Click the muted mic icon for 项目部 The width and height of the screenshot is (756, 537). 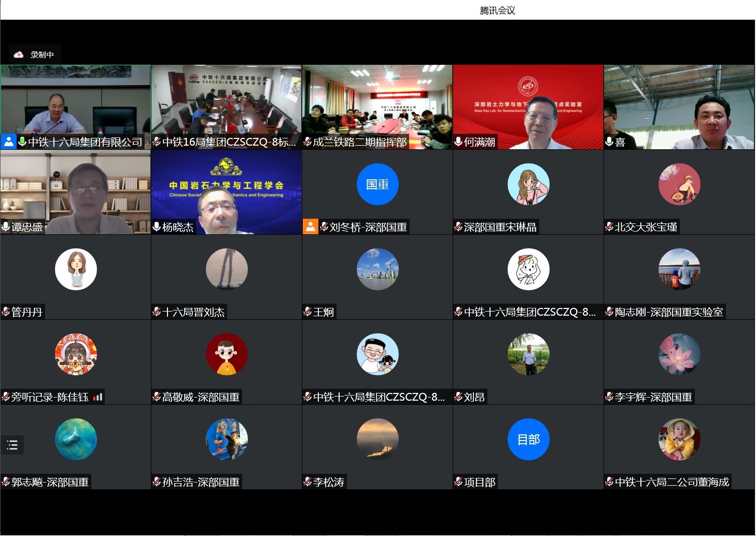pos(458,482)
